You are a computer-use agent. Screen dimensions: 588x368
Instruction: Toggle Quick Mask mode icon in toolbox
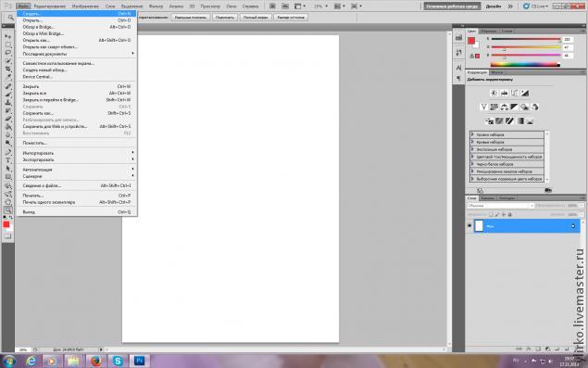[8, 236]
